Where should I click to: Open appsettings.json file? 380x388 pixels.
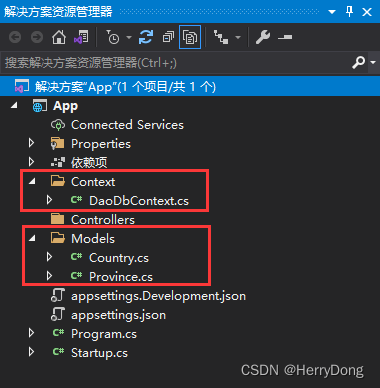(118, 315)
